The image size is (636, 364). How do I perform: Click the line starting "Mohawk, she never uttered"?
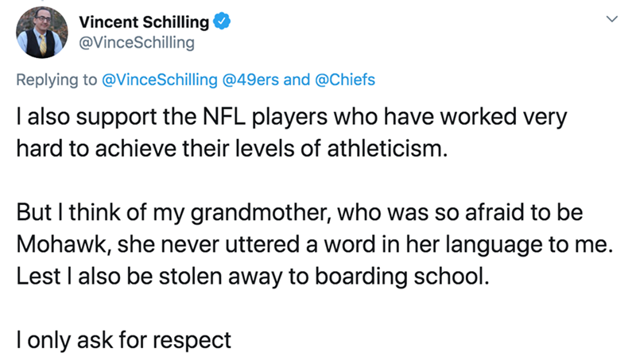314,246
